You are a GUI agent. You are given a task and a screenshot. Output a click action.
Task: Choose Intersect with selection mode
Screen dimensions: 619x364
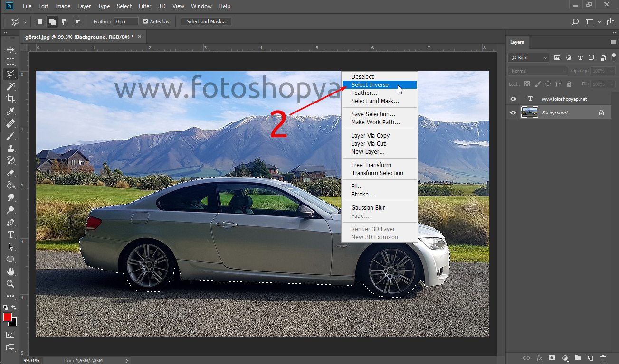pos(76,22)
